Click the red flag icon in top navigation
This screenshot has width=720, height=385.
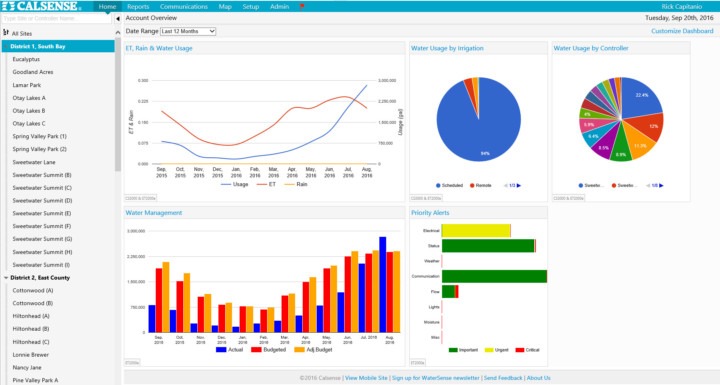tap(302, 7)
